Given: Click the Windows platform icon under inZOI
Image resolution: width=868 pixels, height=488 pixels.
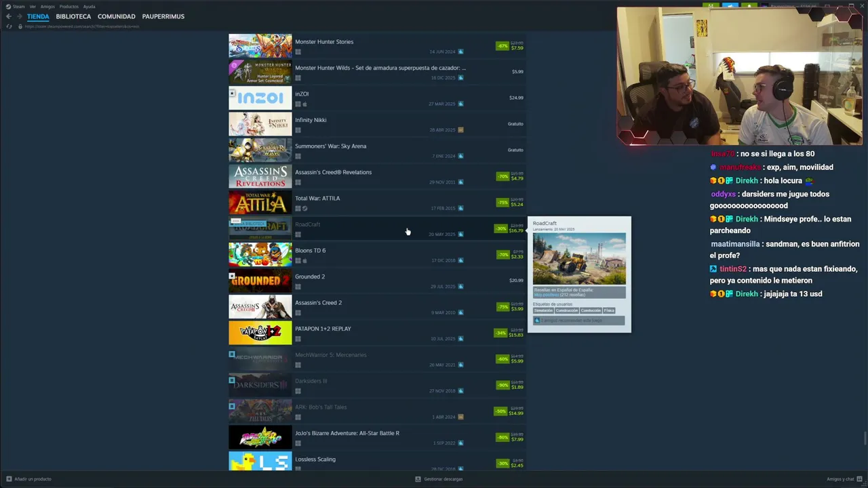Looking at the screenshot, I should click(x=298, y=104).
